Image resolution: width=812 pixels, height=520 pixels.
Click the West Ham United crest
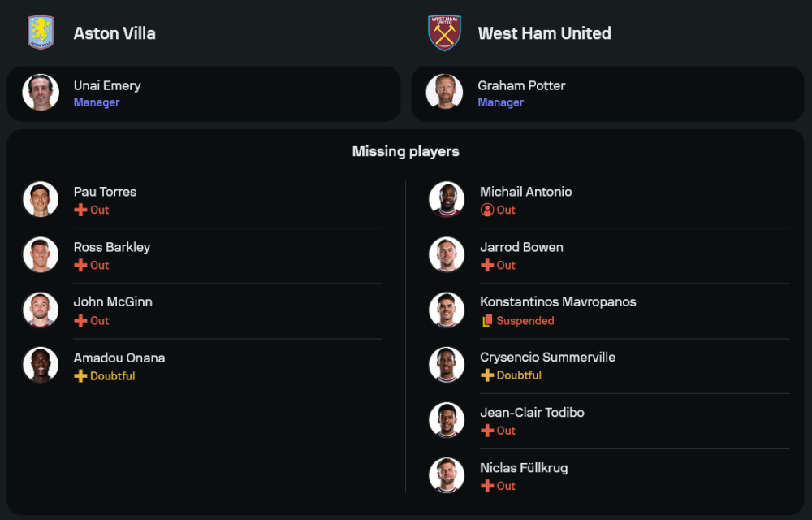[x=445, y=33]
